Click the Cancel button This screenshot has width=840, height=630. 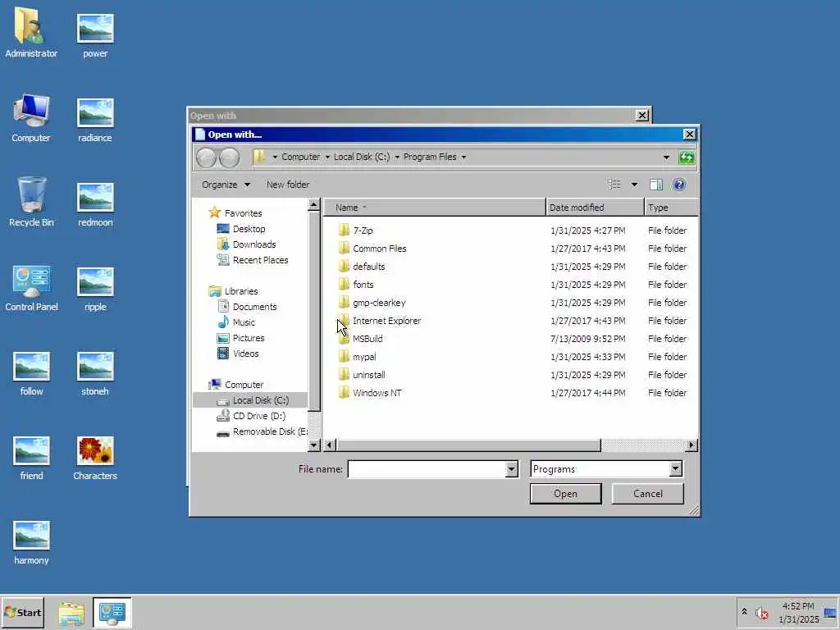coord(648,494)
